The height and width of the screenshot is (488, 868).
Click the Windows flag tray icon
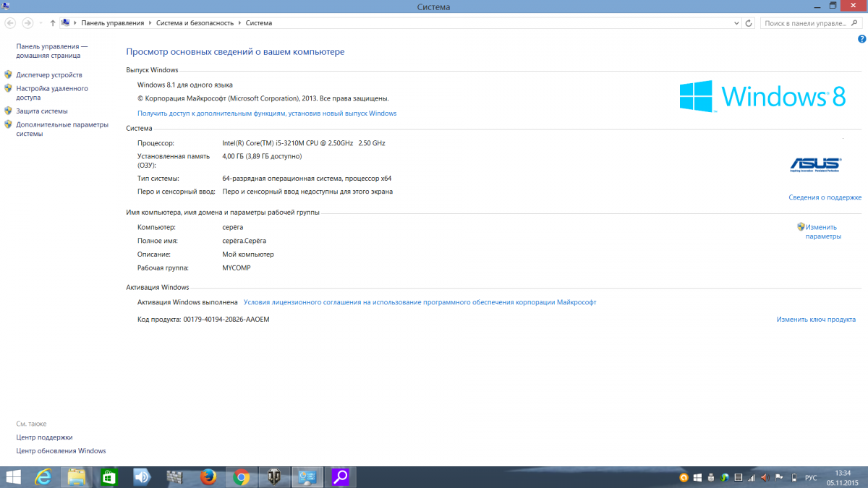(698, 478)
